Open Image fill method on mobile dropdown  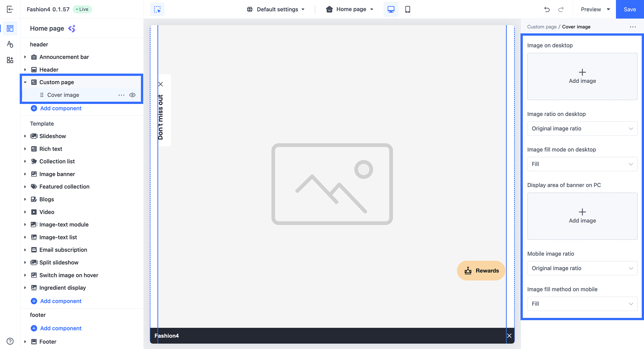[582, 304]
